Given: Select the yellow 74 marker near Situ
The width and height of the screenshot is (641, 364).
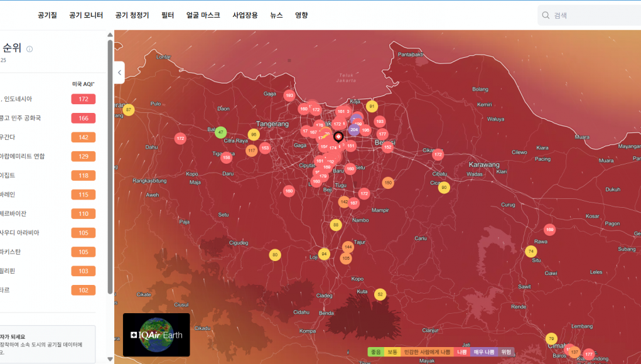Looking at the screenshot, I should [x=531, y=251].
